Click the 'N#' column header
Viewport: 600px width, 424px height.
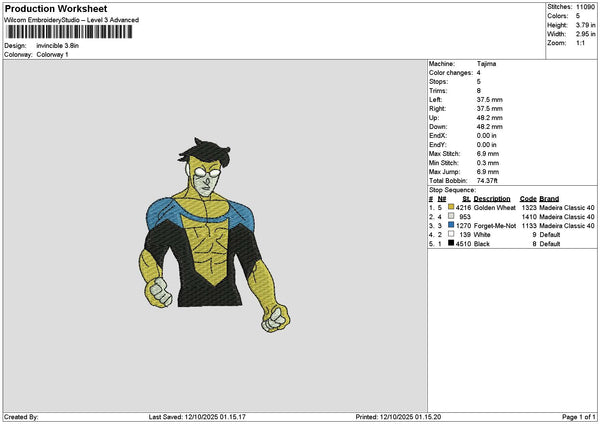pyautogui.click(x=442, y=199)
